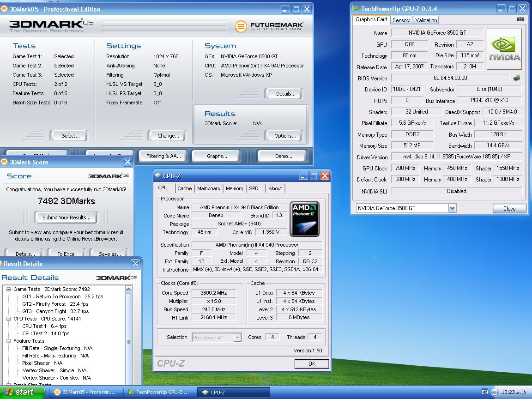This screenshot has height=399, width=532.
Task: Click the Futuremark logo in 3DMark05
Action: (269, 26)
